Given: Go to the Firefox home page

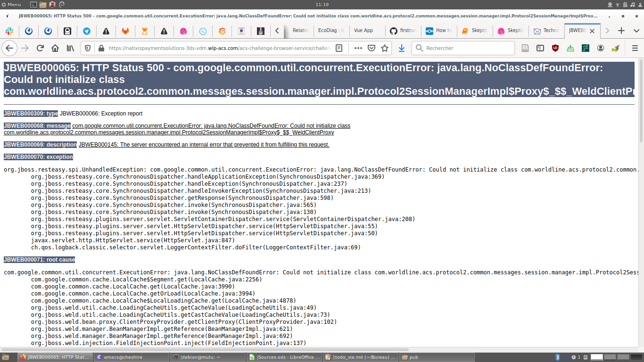Looking at the screenshot, I should pos(55,48).
